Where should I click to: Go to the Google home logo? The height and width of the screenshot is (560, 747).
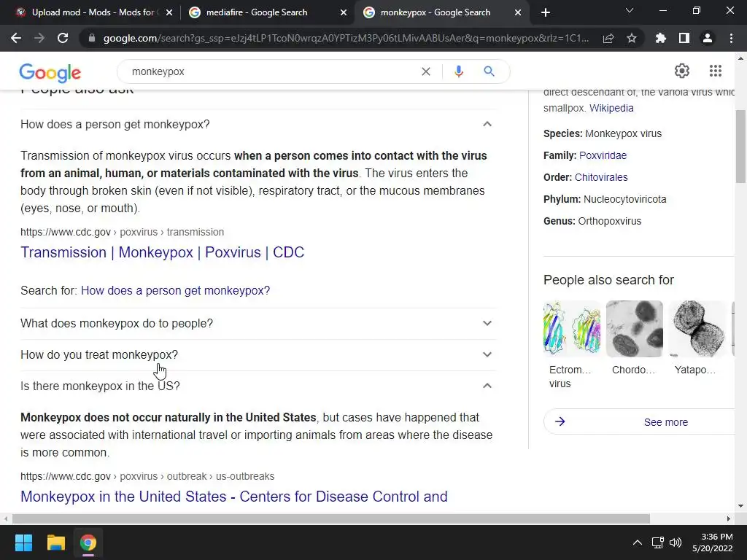[x=50, y=72]
